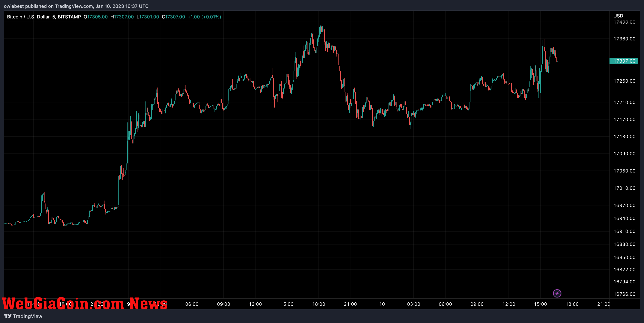Click the low value L17301.00
Image resolution: width=644 pixels, height=323 pixels.
point(148,17)
